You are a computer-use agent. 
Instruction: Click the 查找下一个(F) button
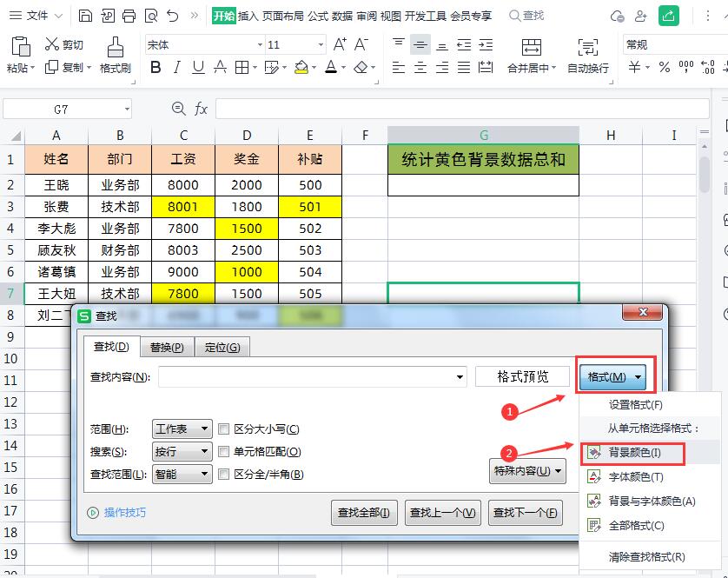pyautogui.click(x=525, y=513)
